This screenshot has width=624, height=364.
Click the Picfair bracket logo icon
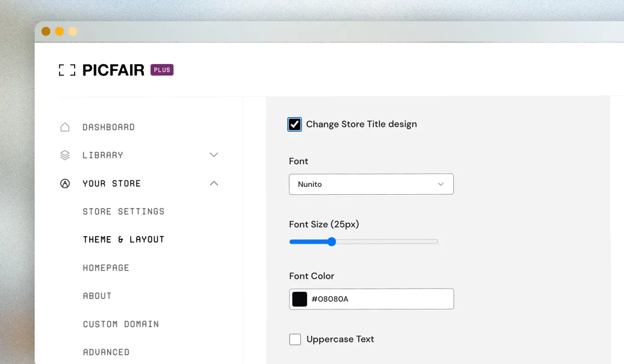coord(67,70)
